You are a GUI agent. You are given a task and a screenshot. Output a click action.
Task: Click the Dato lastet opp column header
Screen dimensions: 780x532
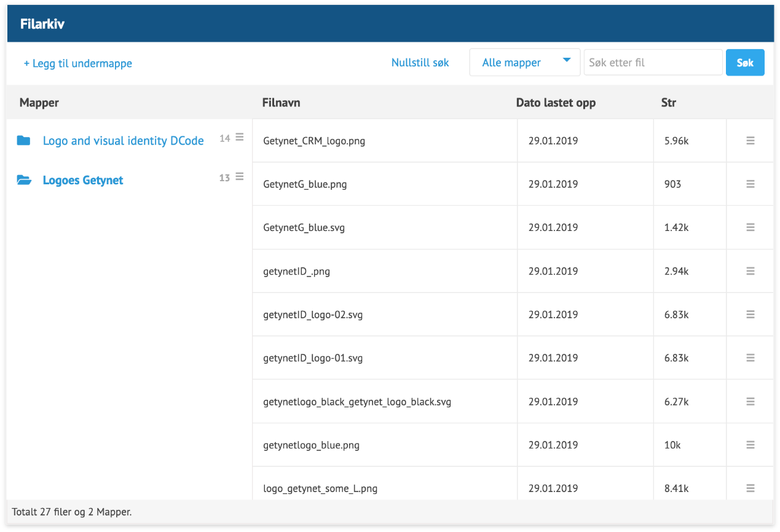tap(556, 103)
